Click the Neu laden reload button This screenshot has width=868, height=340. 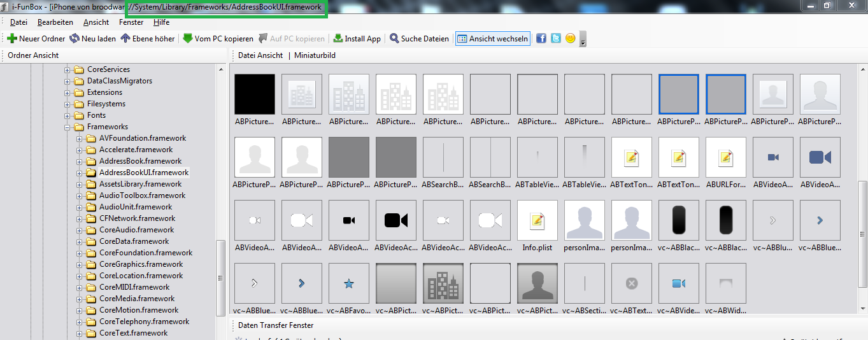coord(93,38)
